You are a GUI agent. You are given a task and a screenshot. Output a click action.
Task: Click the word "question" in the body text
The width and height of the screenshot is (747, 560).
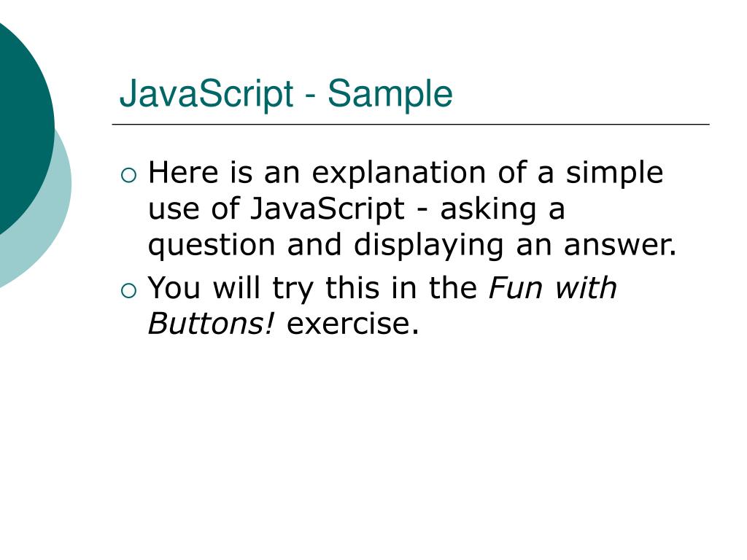[212, 246]
